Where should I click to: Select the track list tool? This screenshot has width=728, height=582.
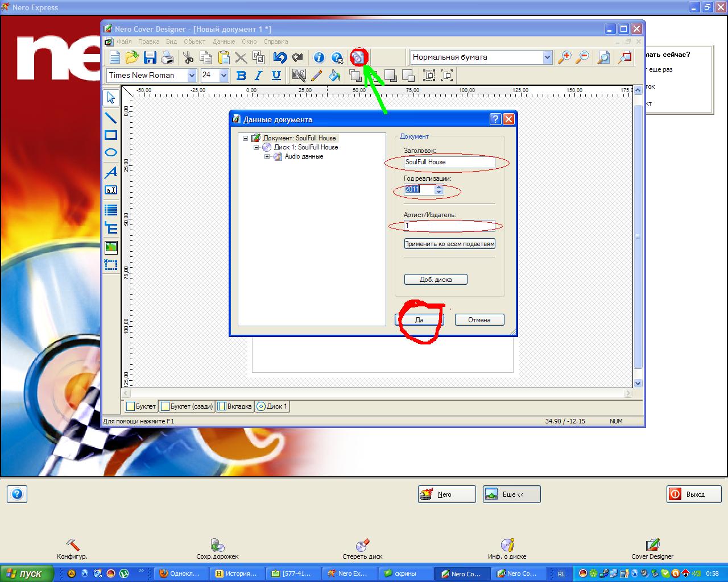click(111, 210)
